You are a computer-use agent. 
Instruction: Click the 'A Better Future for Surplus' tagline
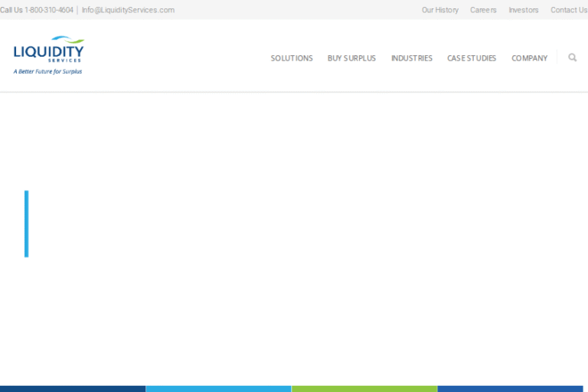point(47,71)
